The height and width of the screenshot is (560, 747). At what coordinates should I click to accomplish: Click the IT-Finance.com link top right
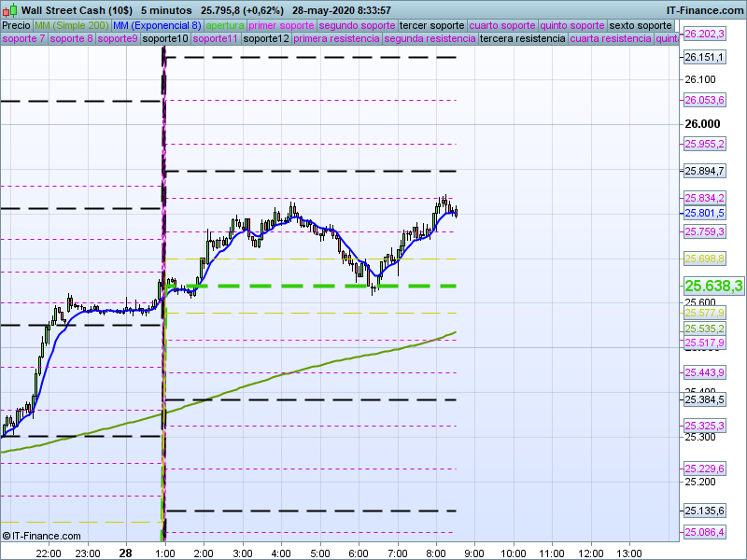click(703, 10)
